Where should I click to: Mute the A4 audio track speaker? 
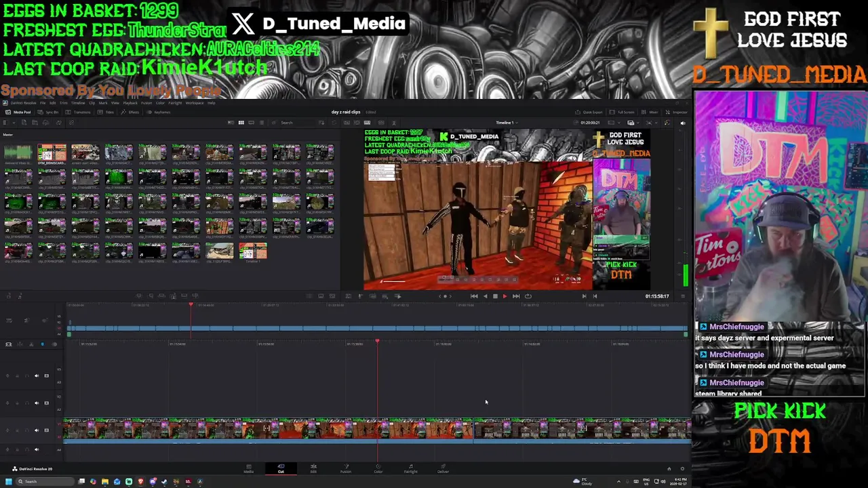[x=37, y=449]
